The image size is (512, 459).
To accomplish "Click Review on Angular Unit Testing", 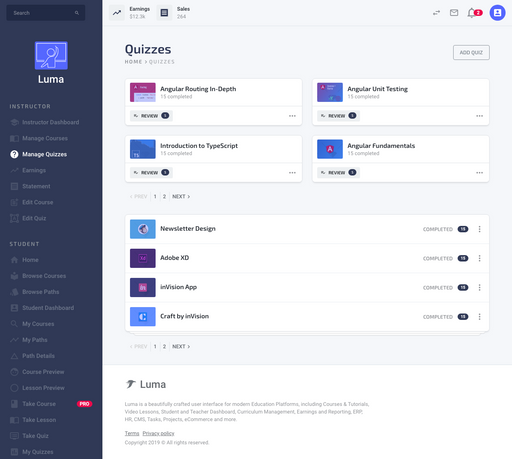I will (338, 116).
